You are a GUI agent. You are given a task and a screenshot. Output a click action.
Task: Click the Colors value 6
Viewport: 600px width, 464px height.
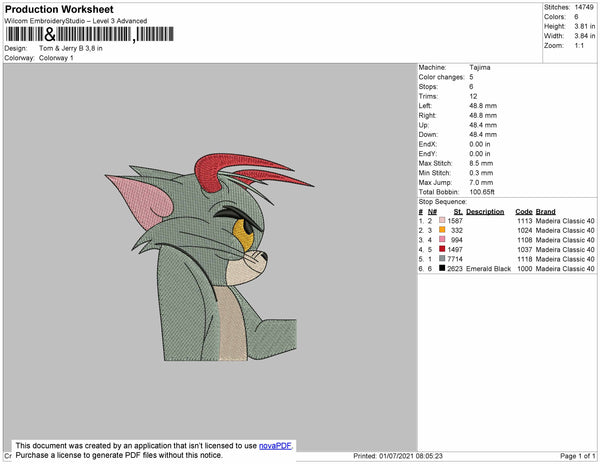[576, 17]
